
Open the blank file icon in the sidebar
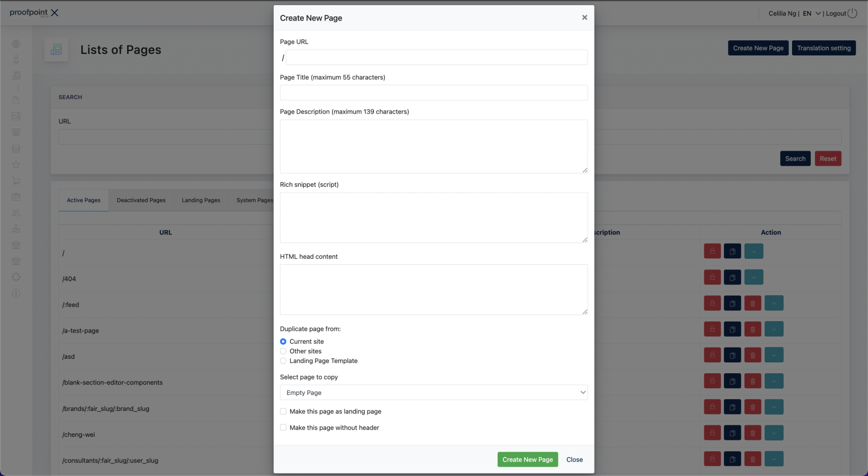click(16, 100)
